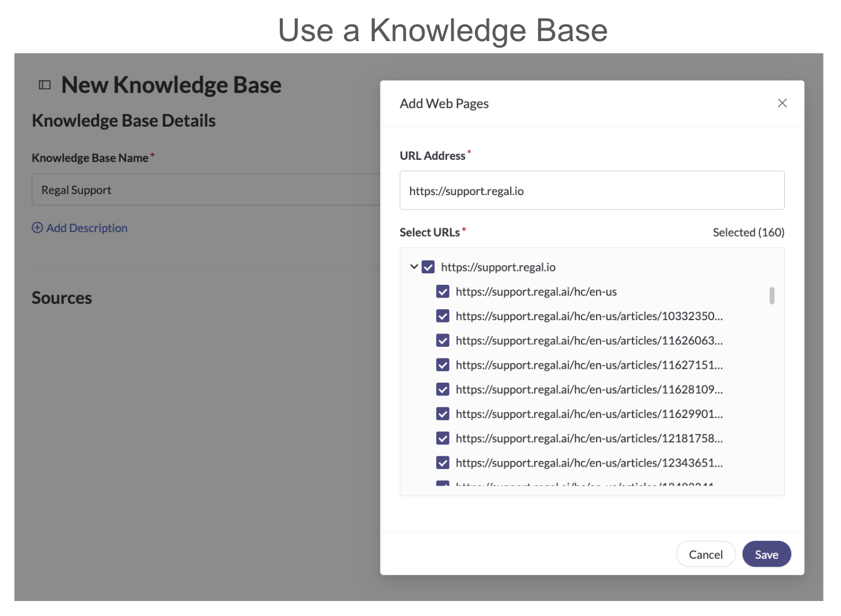Uncheck articles/11626063 checkbox
This screenshot has height=616, width=841.
pos(443,340)
